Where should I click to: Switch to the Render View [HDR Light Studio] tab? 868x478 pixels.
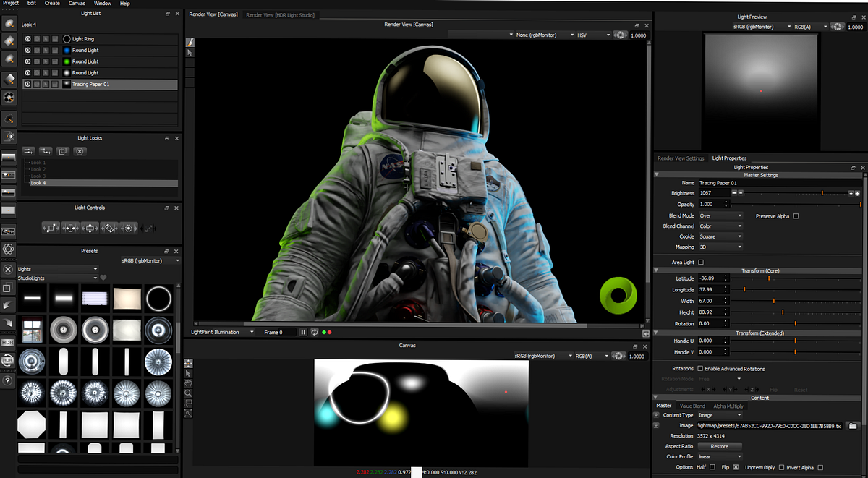click(x=281, y=14)
